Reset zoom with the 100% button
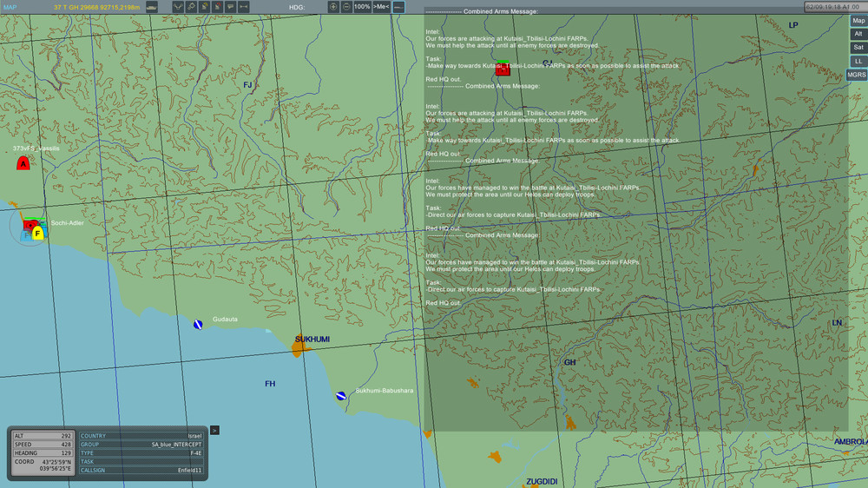 click(x=362, y=7)
